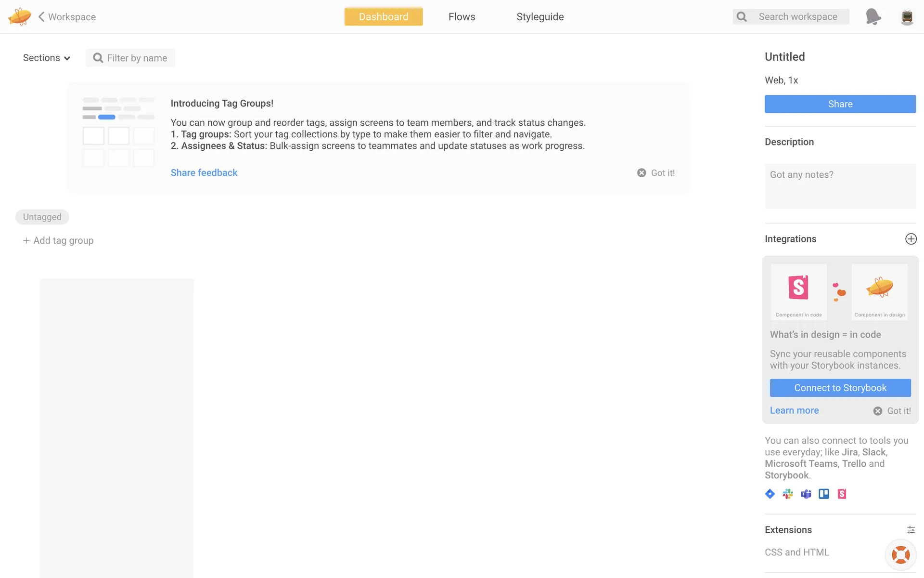Switch to the Flows tab
The height and width of the screenshot is (578, 924).
pos(462,17)
